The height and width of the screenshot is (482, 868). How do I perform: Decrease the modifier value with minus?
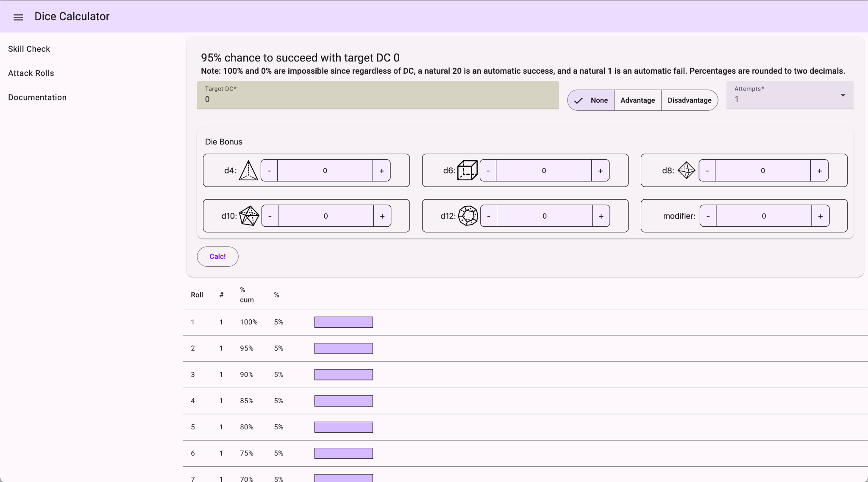(708, 216)
